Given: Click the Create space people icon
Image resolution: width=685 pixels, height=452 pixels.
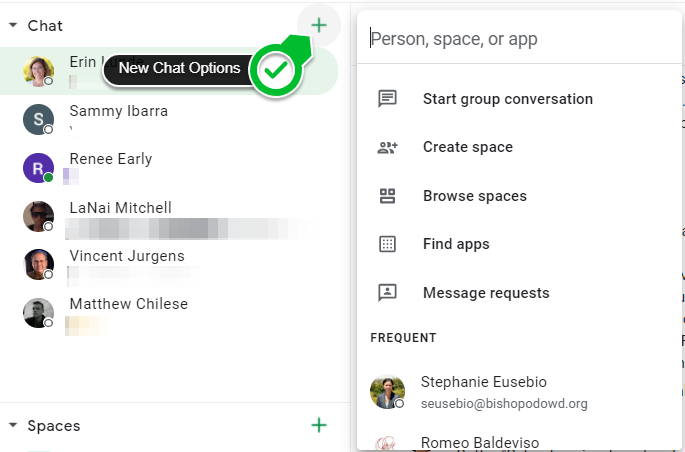Looking at the screenshot, I should (387, 147).
